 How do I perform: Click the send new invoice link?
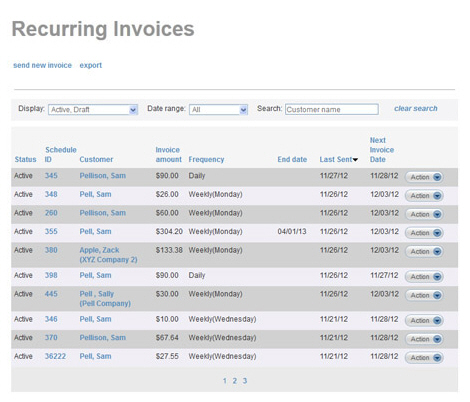[42, 65]
